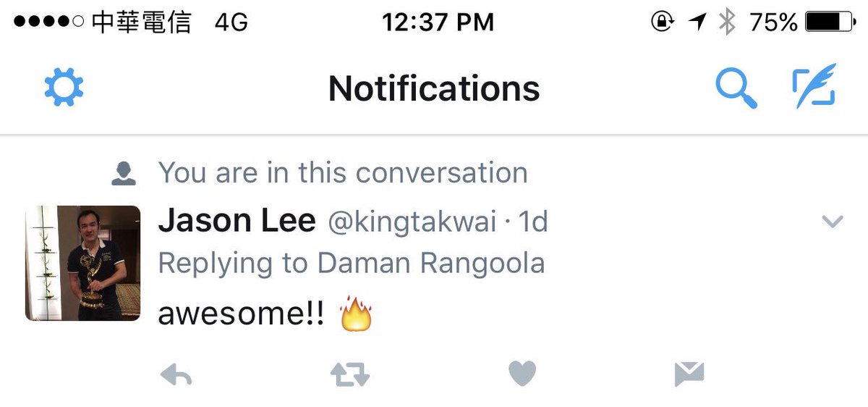Screen dimensions: 868x407
Task: Visit the @kingtakwai handle
Action: click(412, 222)
